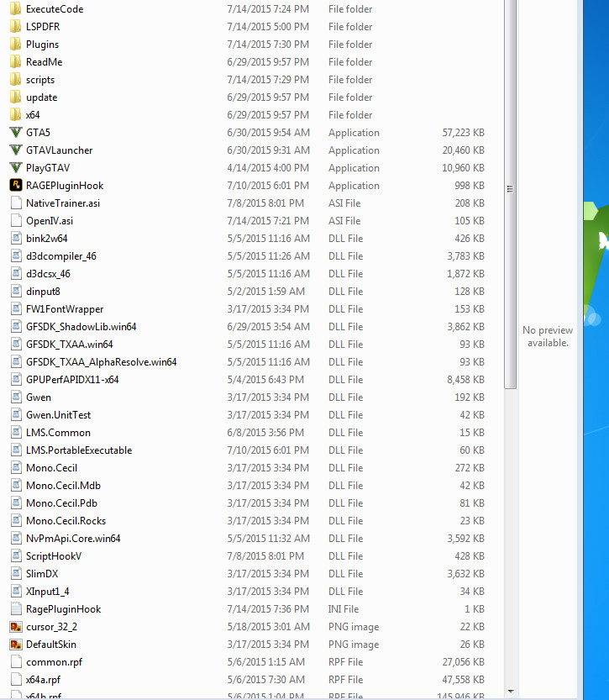The width and height of the screenshot is (609, 700).
Task: Select the SlimDX DLL icon
Action: (x=16, y=574)
